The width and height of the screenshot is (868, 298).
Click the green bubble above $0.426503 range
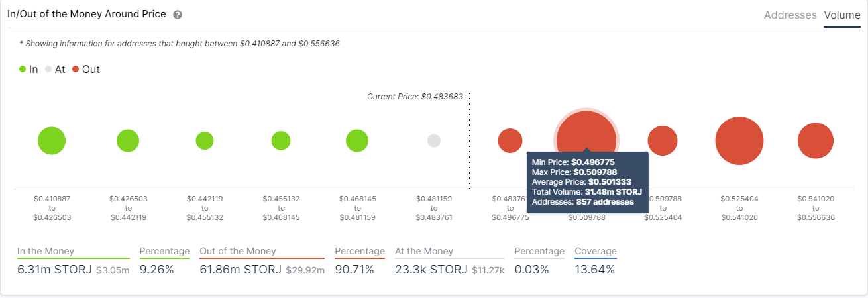pyautogui.click(x=128, y=140)
